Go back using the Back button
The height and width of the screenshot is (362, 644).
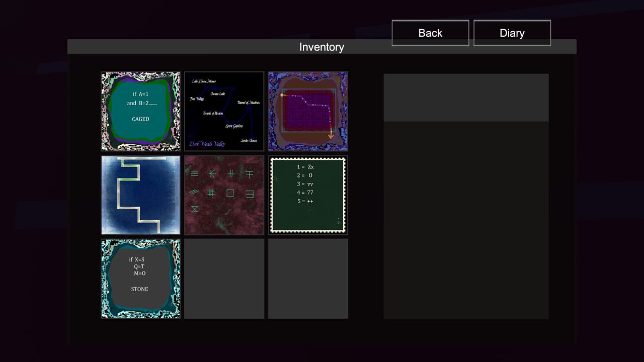[x=430, y=33]
